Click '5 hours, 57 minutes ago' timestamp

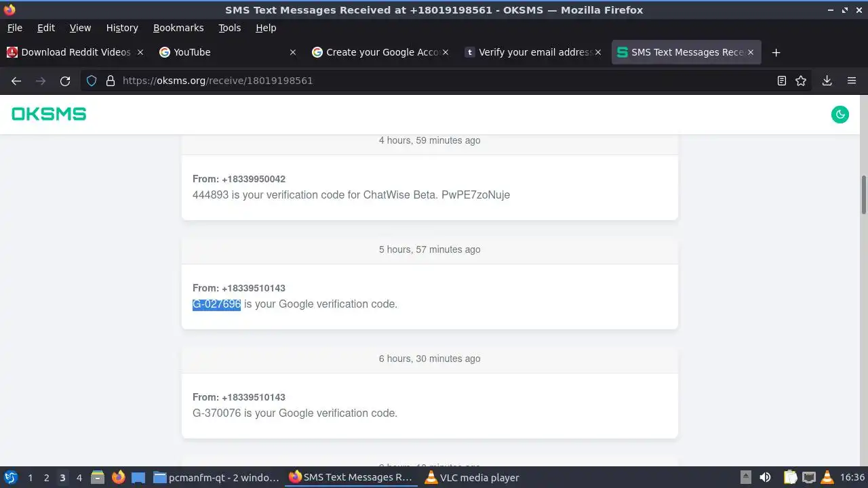click(430, 249)
